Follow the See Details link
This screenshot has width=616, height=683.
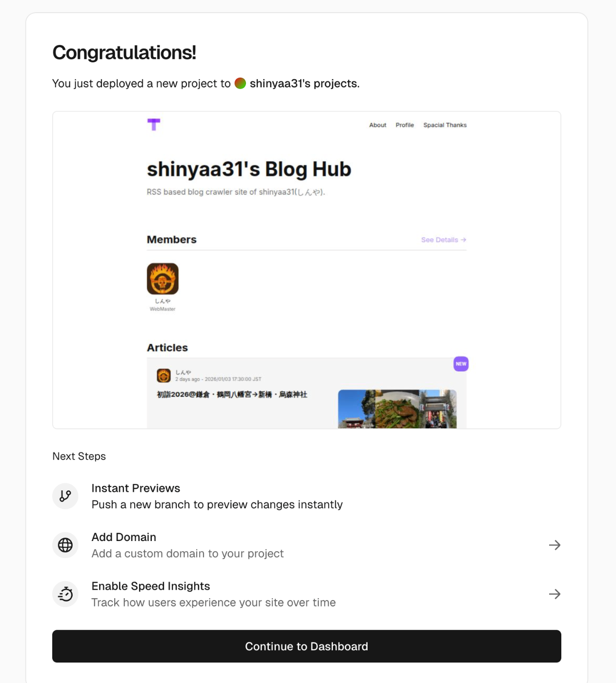(444, 240)
